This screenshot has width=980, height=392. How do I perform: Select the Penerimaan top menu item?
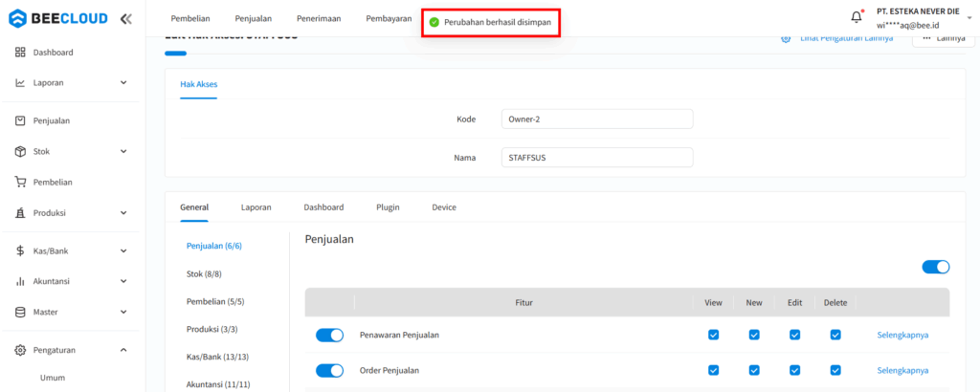tap(319, 18)
